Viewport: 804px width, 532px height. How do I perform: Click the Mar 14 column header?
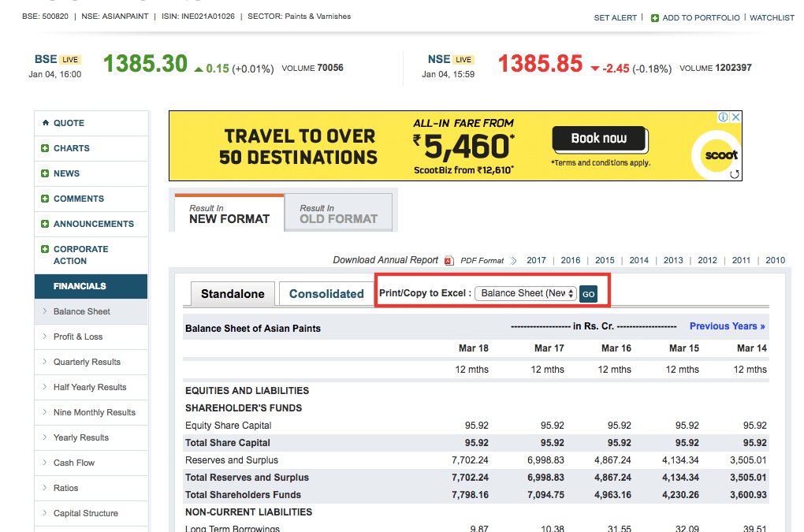tap(752, 348)
